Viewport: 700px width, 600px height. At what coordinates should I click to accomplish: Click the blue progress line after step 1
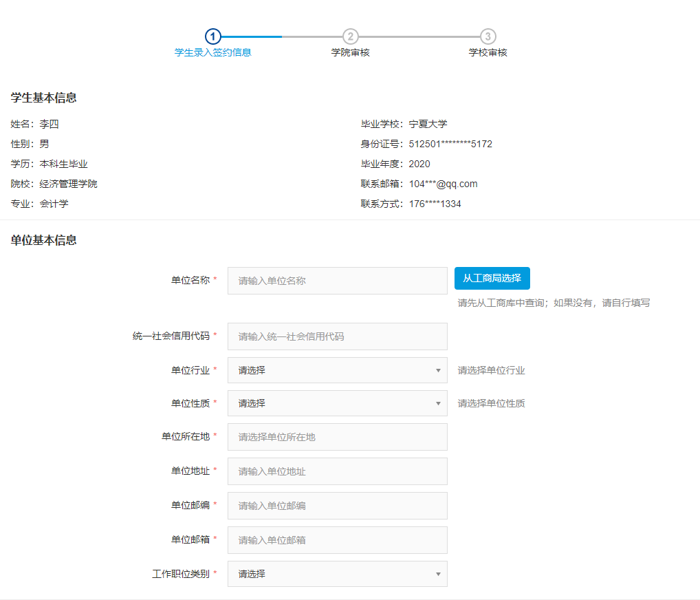point(252,36)
